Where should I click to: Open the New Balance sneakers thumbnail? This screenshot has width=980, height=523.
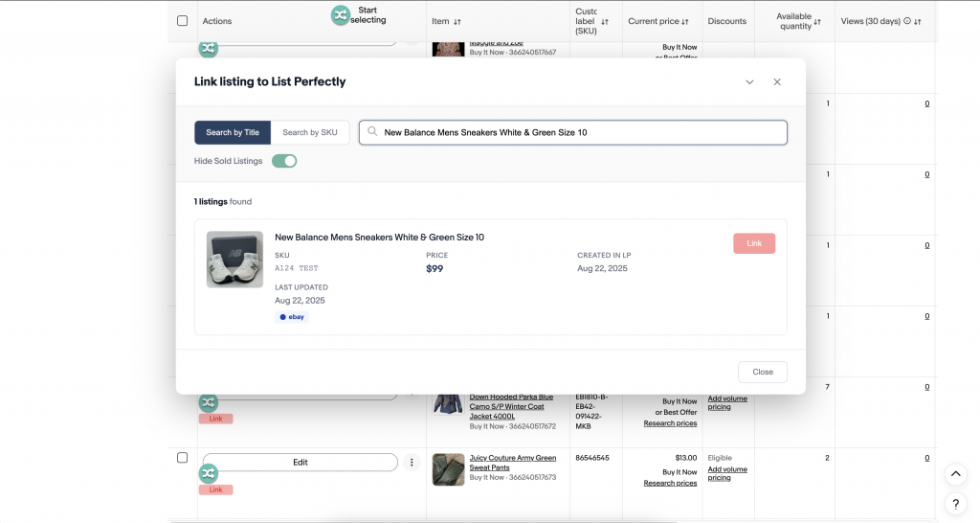pos(235,260)
